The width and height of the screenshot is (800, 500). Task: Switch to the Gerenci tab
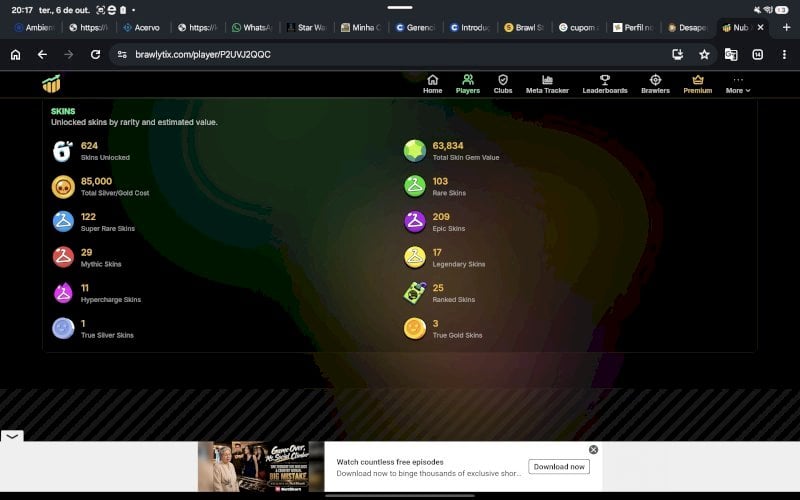click(x=416, y=28)
